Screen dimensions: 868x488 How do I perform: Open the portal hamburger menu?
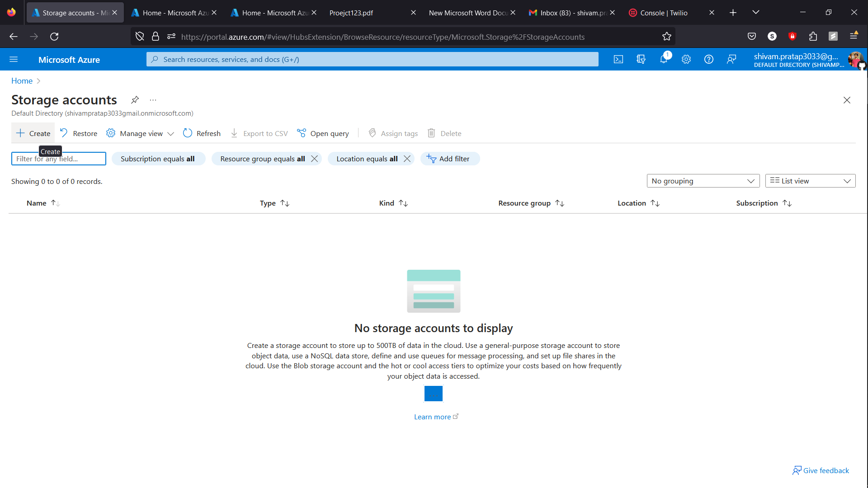click(x=14, y=59)
